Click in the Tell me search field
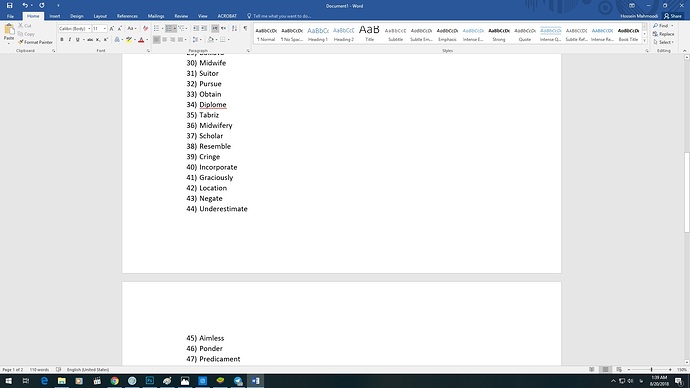Viewport: 690px width, 388px height. (282, 16)
